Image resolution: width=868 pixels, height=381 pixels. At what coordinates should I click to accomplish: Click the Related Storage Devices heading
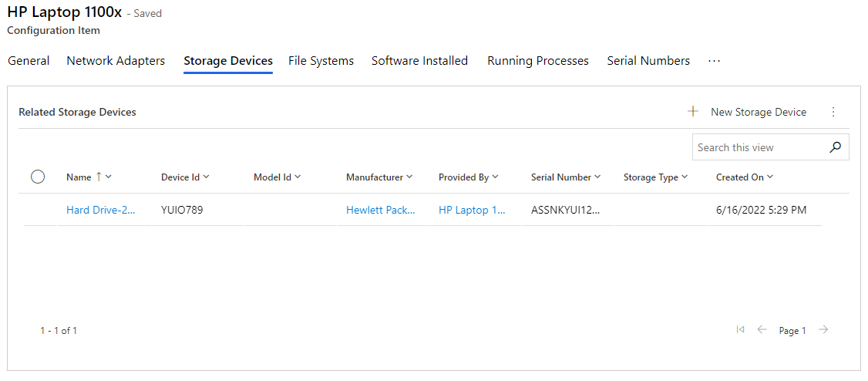click(x=78, y=112)
